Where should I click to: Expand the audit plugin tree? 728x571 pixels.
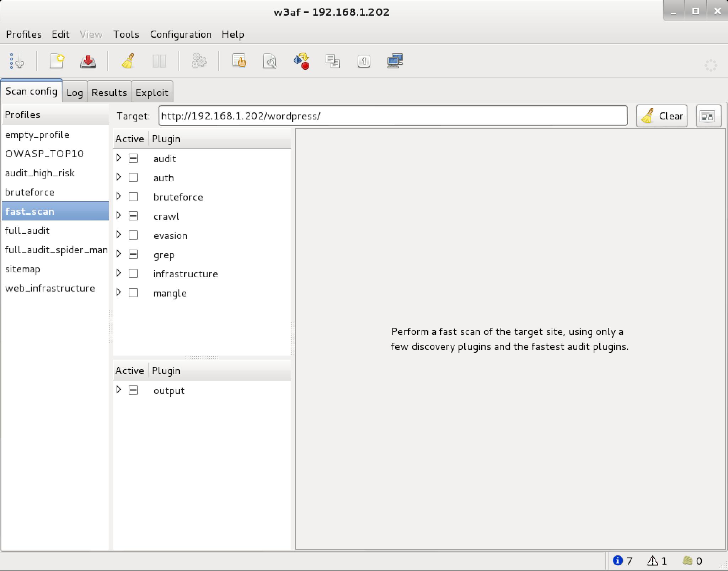[x=119, y=158]
